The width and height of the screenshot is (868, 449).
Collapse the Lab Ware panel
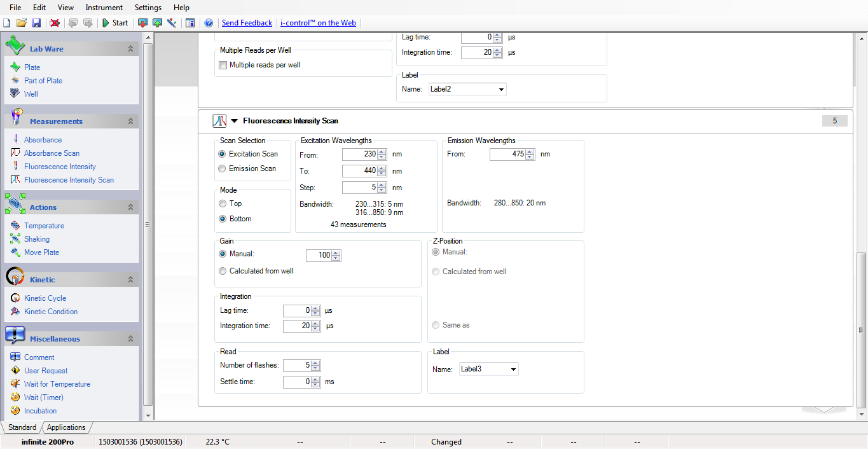click(130, 49)
